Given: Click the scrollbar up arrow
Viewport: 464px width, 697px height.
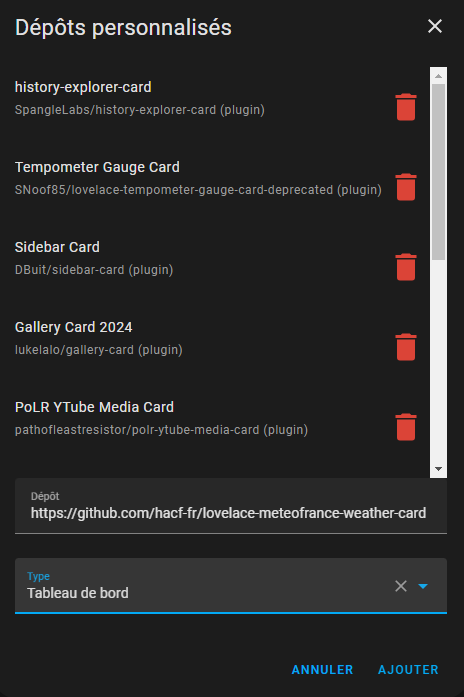Looking at the screenshot, I should coord(438,76).
